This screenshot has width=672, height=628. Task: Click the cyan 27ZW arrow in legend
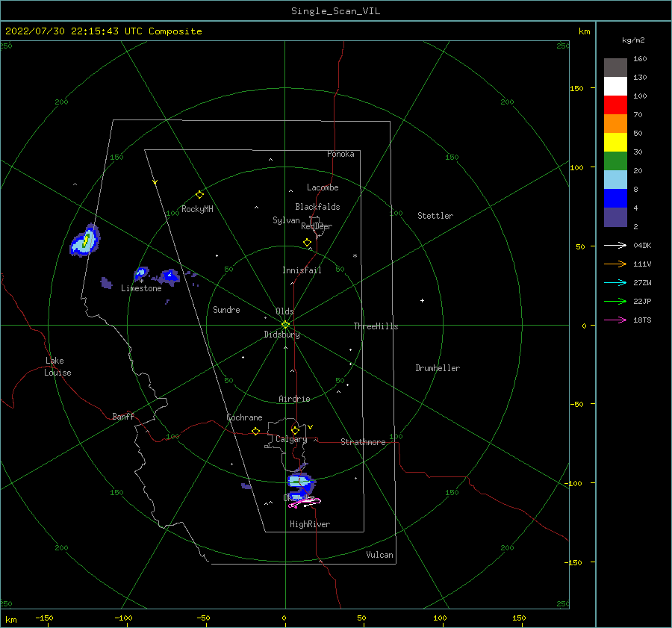pyautogui.click(x=615, y=282)
